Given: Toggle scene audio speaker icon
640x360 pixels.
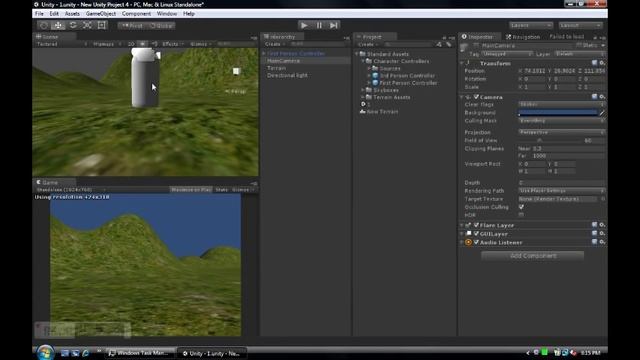Looking at the screenshot, I should click(154, 44).
